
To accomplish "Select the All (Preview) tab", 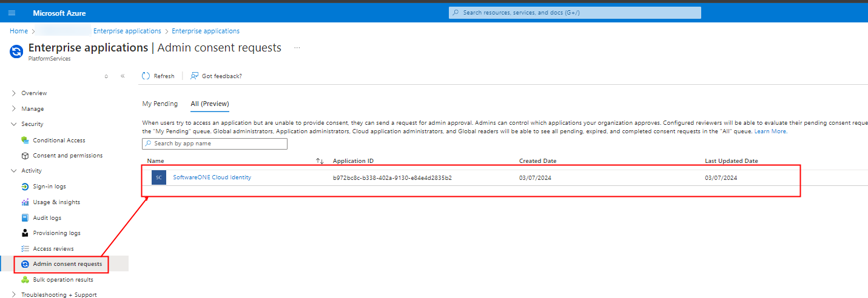I will pos(209,104).
